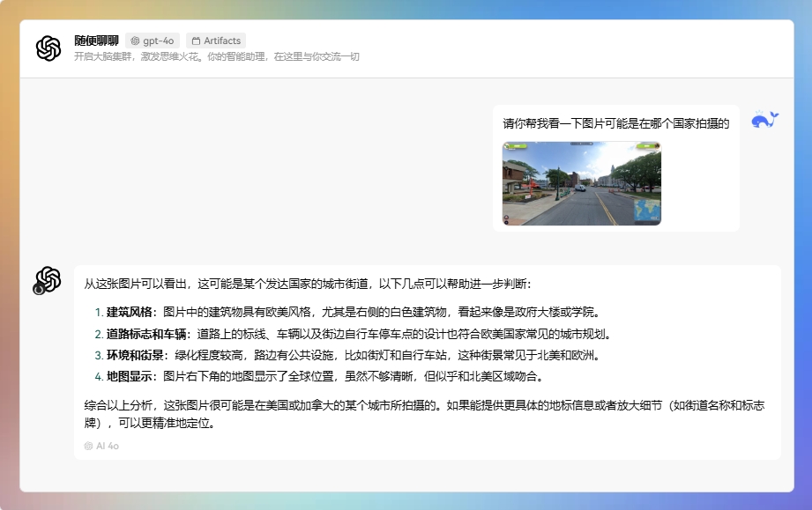Click the 随便聊聊 conversation title
Image resolution: width=812 pixels, height=510 pixels.
[96, 41]
